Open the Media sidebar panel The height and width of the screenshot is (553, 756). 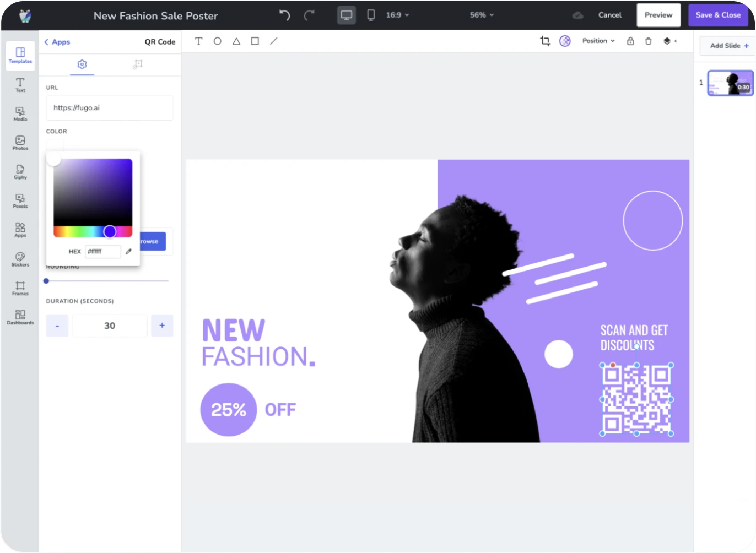coord(20,114)
